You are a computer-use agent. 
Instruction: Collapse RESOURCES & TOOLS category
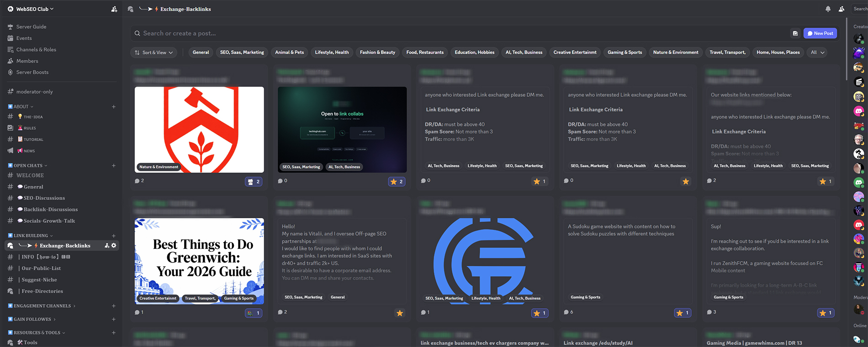36,332
